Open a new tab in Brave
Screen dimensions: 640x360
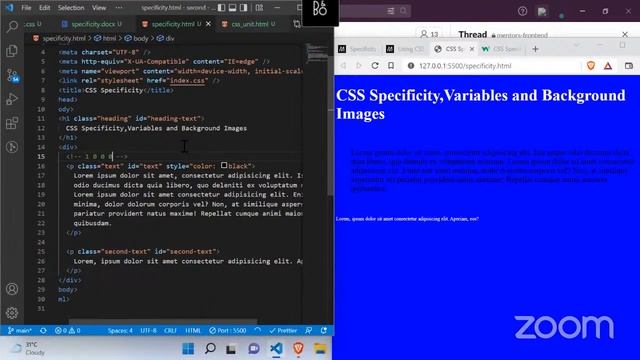coord(536,49)
